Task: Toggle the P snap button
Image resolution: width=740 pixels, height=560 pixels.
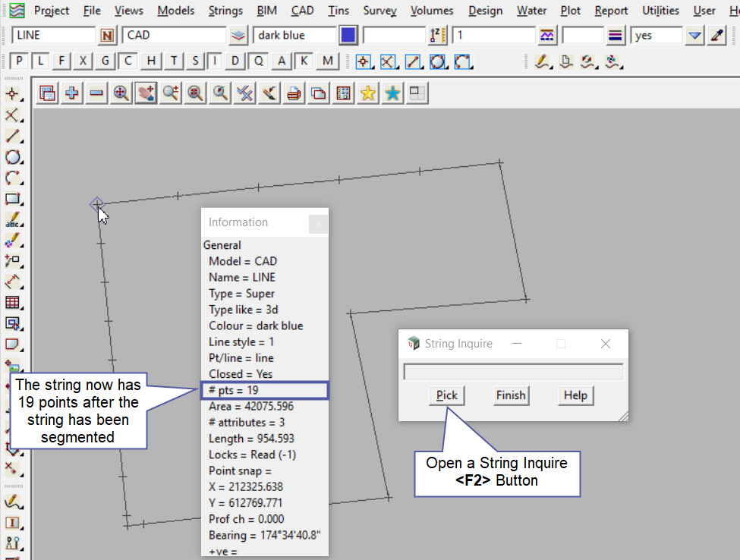Action: 20,61
